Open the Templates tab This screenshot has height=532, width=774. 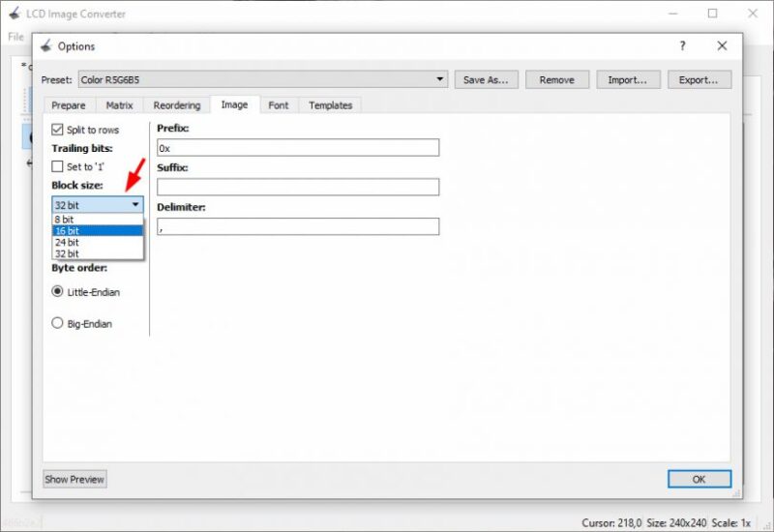click(330, 105)
